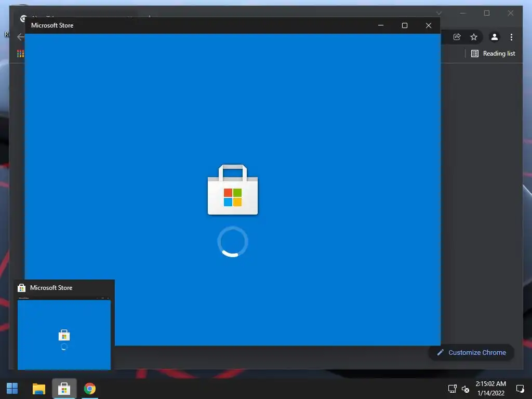Open the network status tray icon
Viewport: 532px width, 399px height.
[x=452, y=389]
